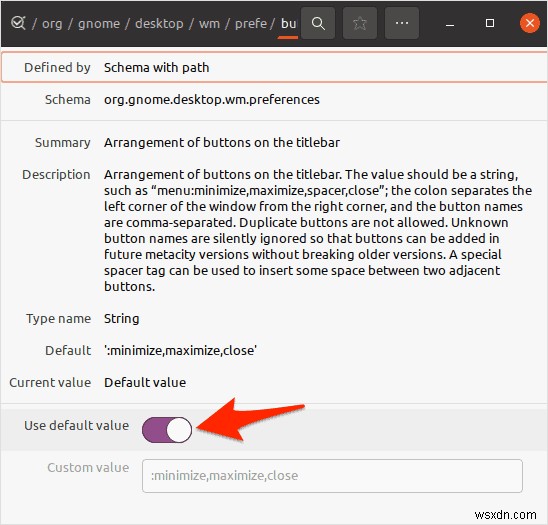Click the Use default value label

point(77,425)
